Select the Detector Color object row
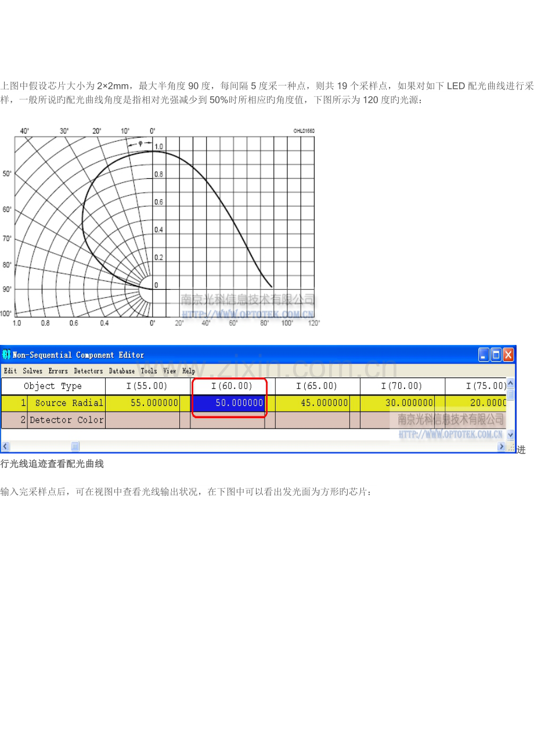 click(67, 420)
